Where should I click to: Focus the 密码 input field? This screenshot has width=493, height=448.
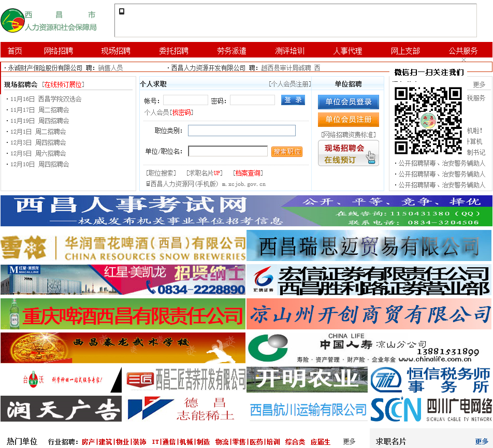coord(253,100)
